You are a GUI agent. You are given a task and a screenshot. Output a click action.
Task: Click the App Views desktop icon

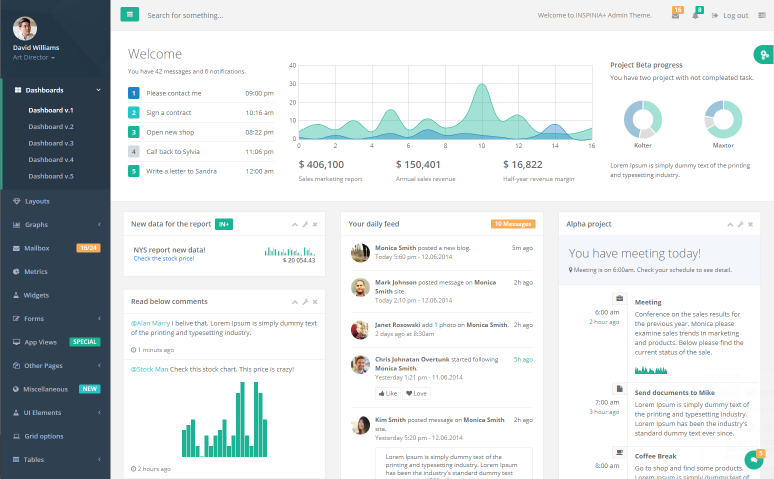(16, 342)
